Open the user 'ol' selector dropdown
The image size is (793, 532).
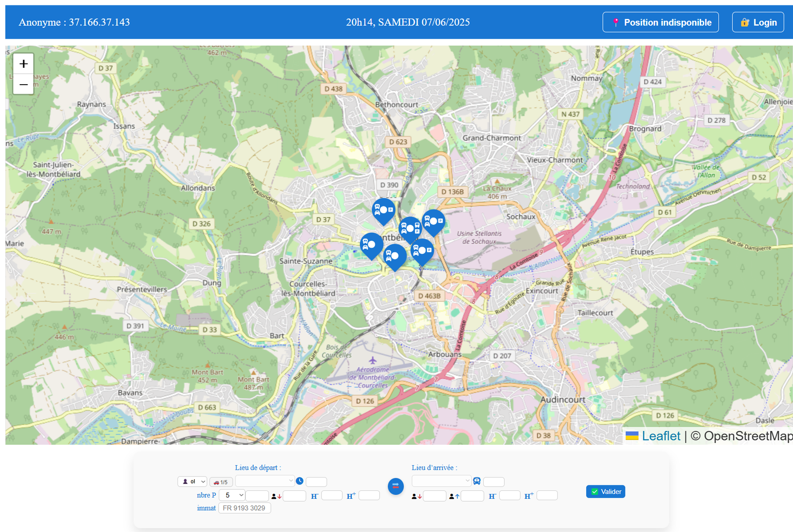[192, 481]
